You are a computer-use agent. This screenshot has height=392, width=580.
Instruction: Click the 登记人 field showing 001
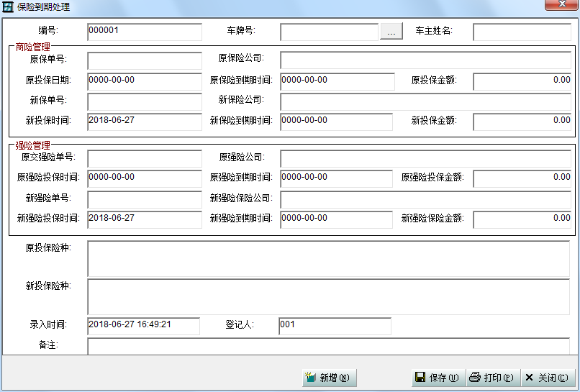coord(335,326)
